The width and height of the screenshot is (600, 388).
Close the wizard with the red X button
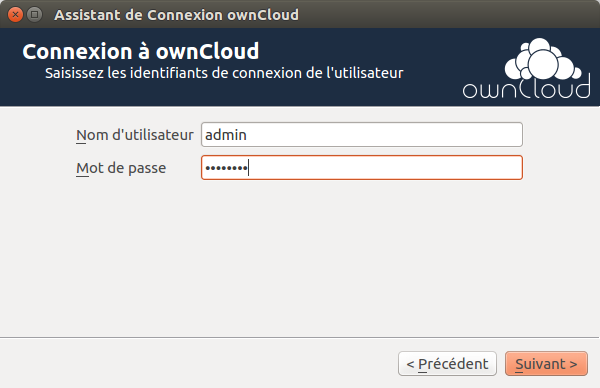click(15, 15)
